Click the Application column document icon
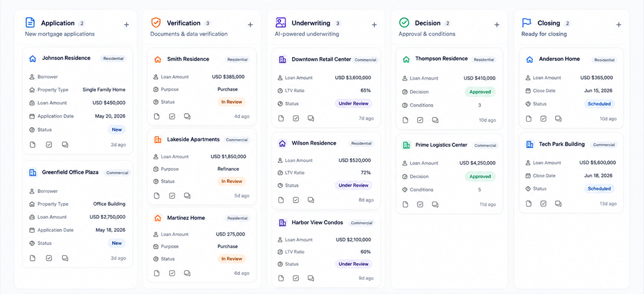The height and width of the screenshot is (294, 644). click(30, 23)
